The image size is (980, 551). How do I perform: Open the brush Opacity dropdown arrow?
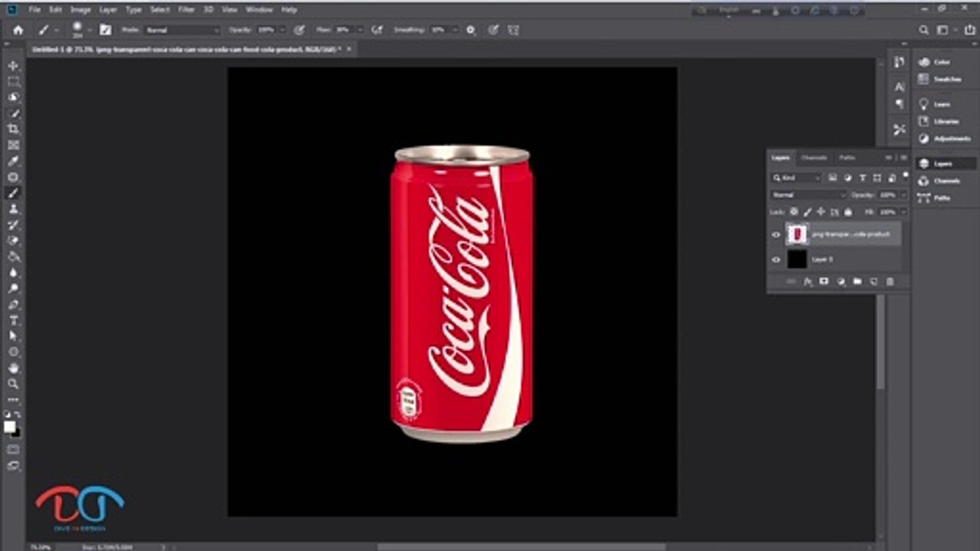pos(283,30)
